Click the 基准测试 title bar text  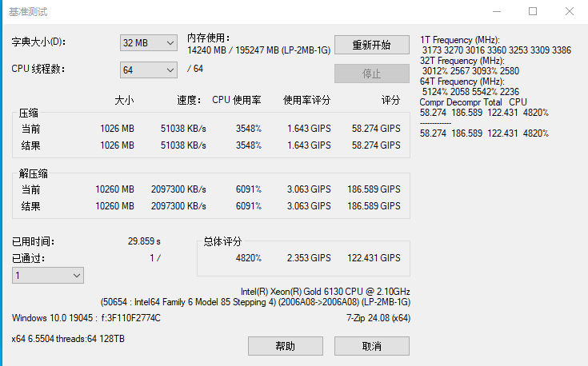click(28, 12)
